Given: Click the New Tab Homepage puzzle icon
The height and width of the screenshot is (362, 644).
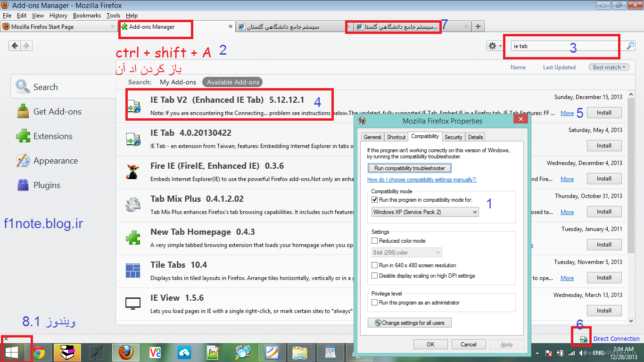Looking at the screenshot, I should pyautogui.click(x=133, y=238).
